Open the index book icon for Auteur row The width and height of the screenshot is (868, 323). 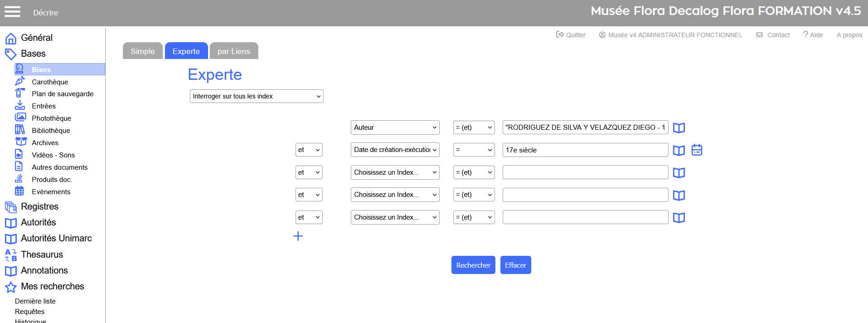pyautogui.click(x=679, y=128)
